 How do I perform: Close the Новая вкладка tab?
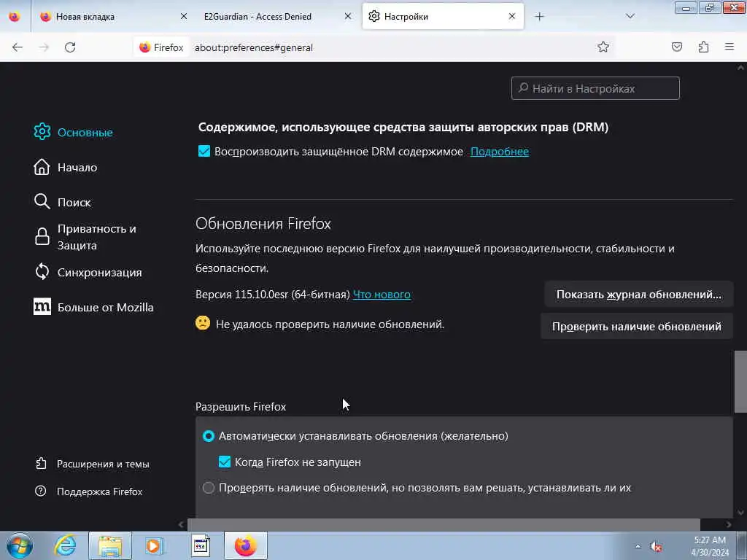point(183,16)
